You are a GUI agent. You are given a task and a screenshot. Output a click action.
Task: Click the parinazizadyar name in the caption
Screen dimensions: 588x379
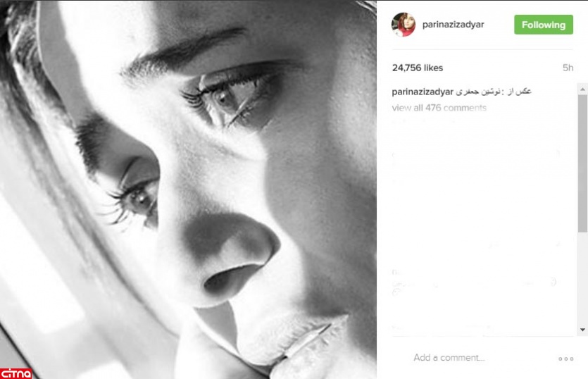[423, 92]
